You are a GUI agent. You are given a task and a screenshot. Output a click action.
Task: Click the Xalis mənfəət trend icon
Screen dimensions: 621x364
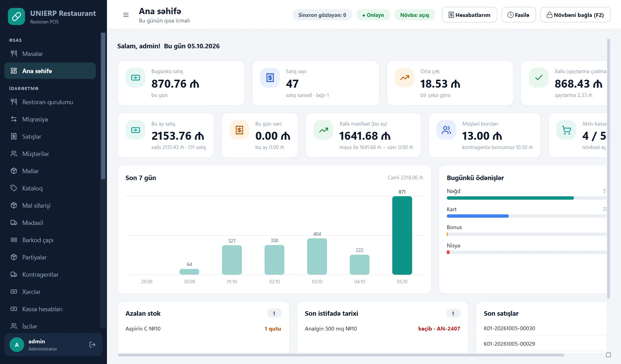(x=324, y=130)
